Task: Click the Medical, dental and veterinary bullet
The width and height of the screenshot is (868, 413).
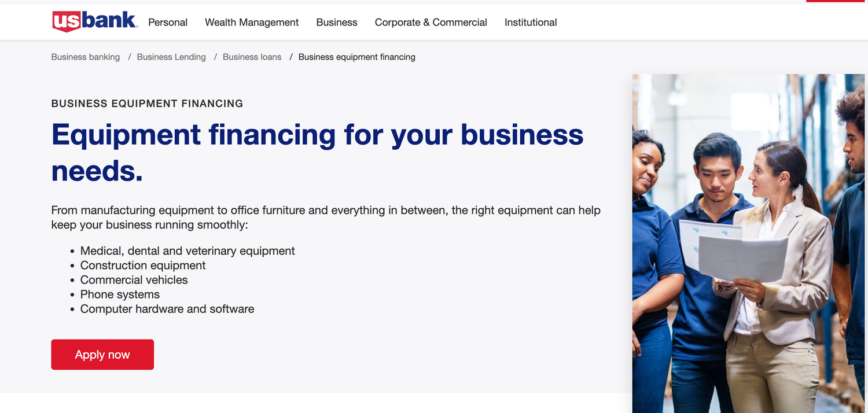Action: click(x=187, y=250)
